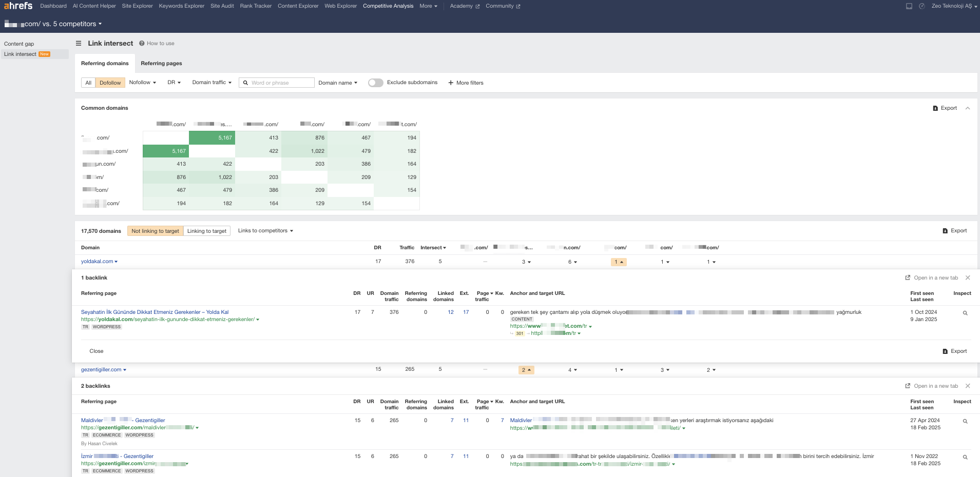
Task: Click open-in-new-tab icon in 1 backlink panel
Action: [x=908, y=277]
